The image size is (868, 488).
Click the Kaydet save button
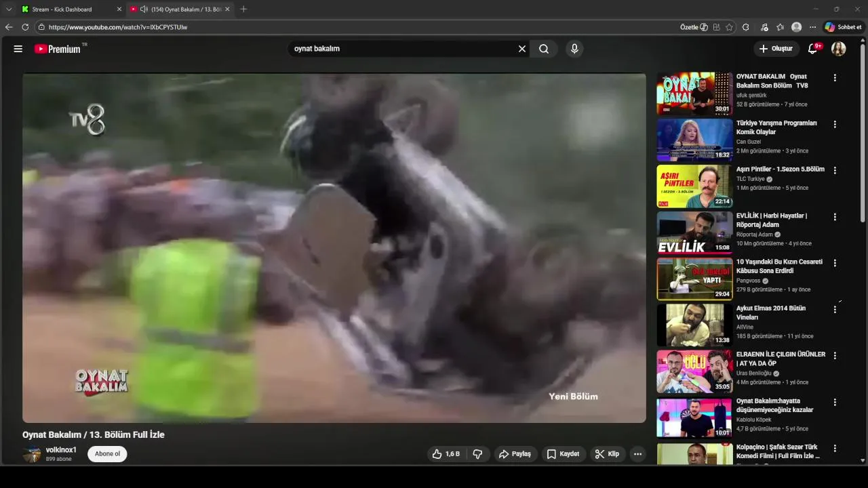[x=563, y=454]
